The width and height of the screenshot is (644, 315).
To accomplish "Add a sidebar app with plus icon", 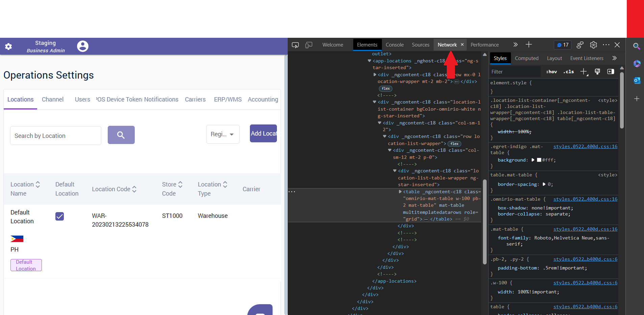I will pyautogui.click(x=637, y=99).
